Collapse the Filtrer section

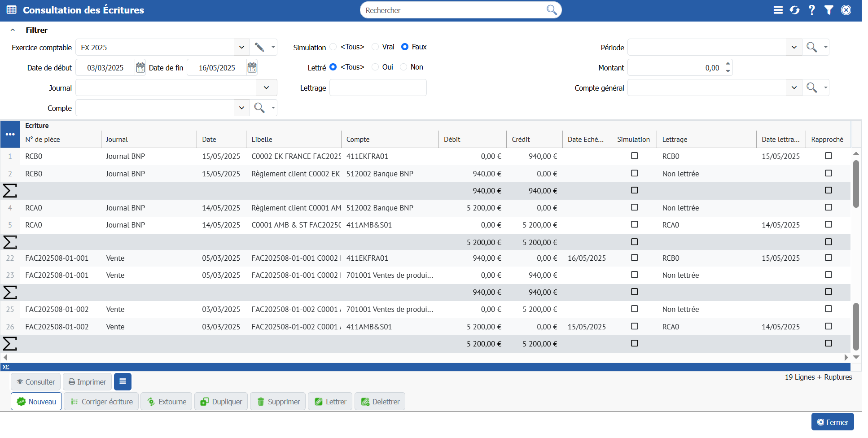13,30
